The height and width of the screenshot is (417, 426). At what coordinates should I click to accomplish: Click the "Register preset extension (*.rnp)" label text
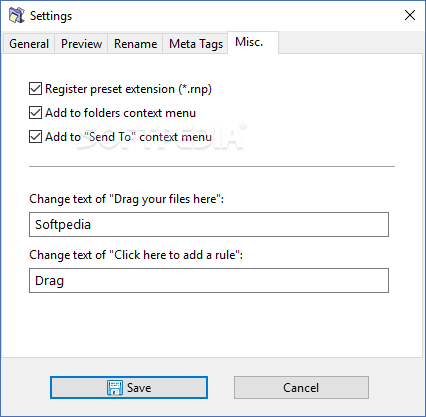128,89
